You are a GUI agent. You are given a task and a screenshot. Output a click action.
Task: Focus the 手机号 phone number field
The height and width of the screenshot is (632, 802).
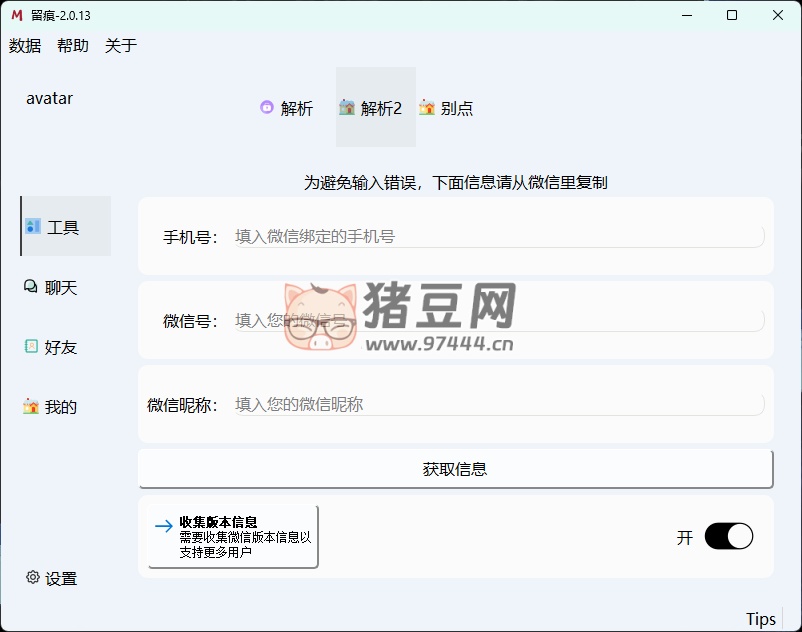498,237
